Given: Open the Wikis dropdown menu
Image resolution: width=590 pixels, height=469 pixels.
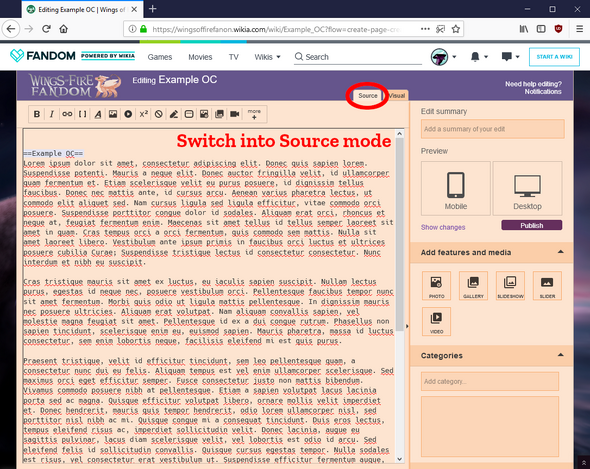Looking at the screenshot, I should coord(268,57).
